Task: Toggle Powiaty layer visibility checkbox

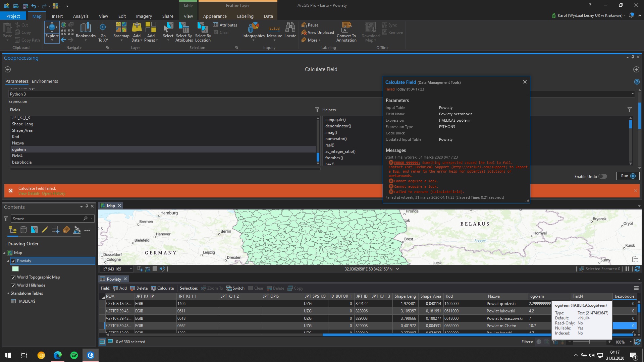Action: point(13,261)
